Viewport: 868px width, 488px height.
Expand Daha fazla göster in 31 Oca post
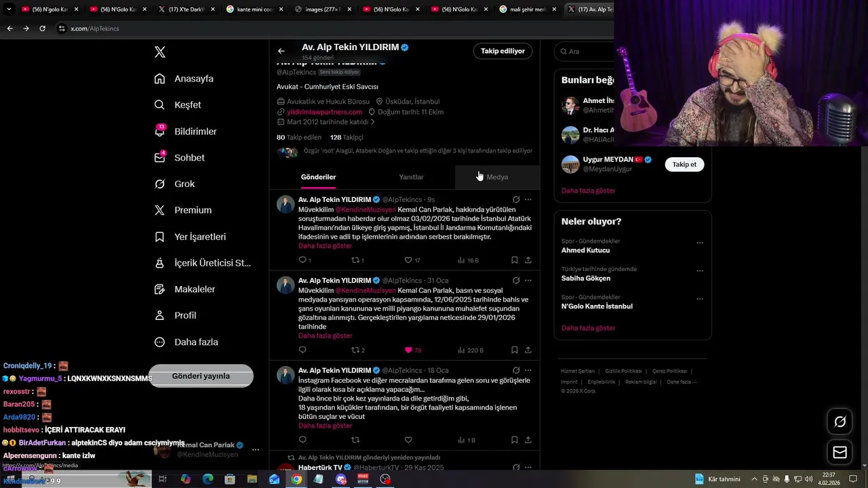pyautogui.click(x=325, y=336)
